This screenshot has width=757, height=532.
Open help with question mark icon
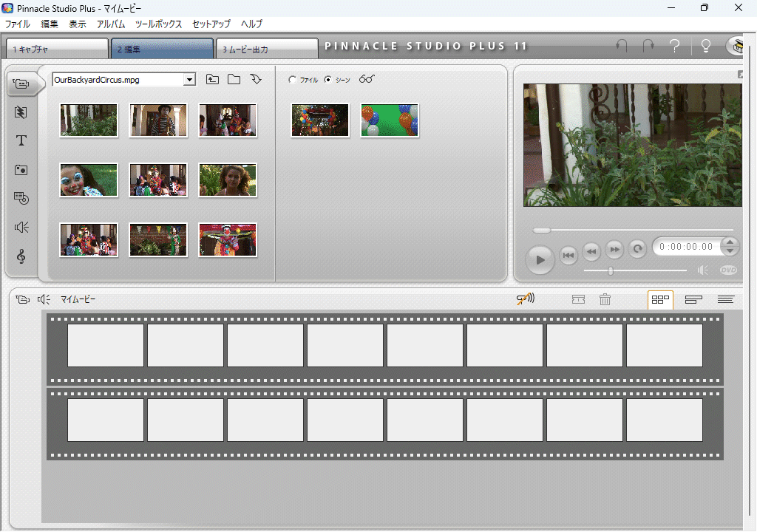pyautogui.click(x=674, y=46)
